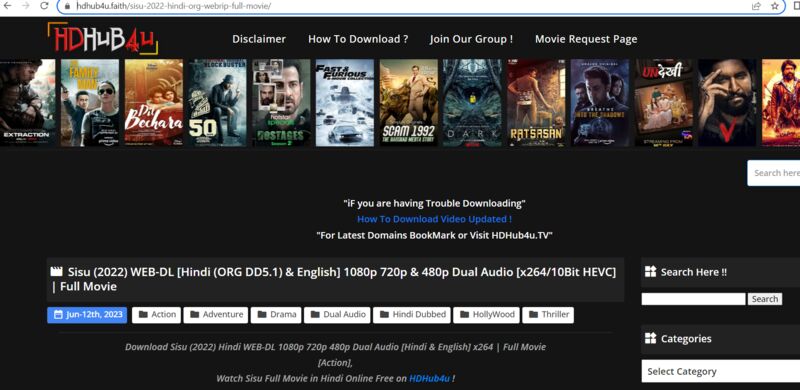Click folder icon on Adventure tag
The image size is (800, 390).
[194, 314]
